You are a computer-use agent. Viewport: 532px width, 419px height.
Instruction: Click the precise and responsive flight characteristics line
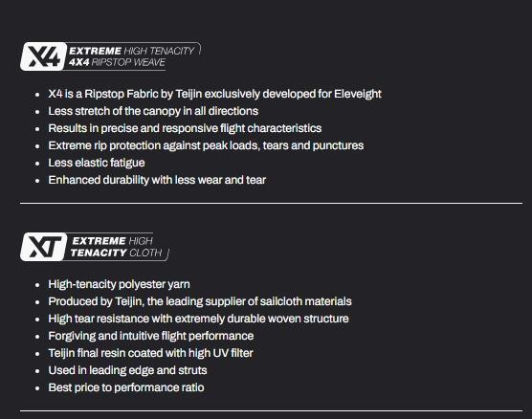click(185, 128)
